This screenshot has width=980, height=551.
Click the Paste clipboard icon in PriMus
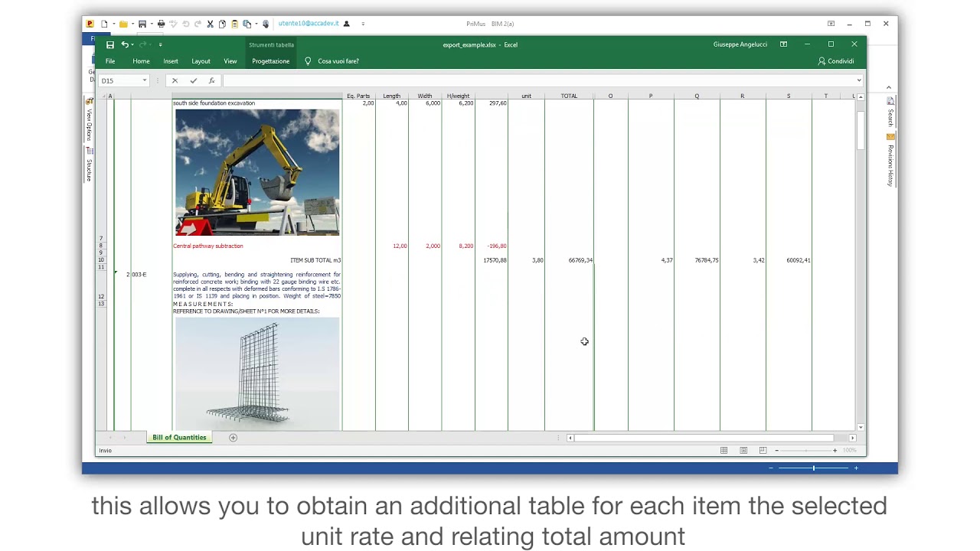(x=234, y=24)
